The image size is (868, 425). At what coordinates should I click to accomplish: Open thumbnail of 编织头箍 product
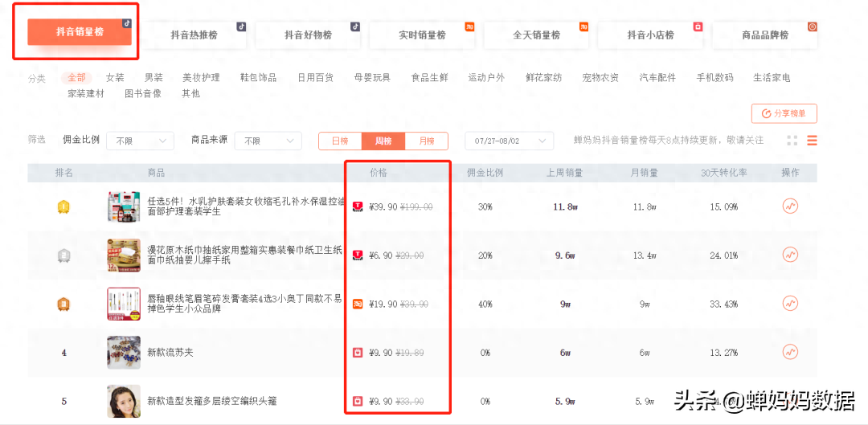click(x=124, y=401)
